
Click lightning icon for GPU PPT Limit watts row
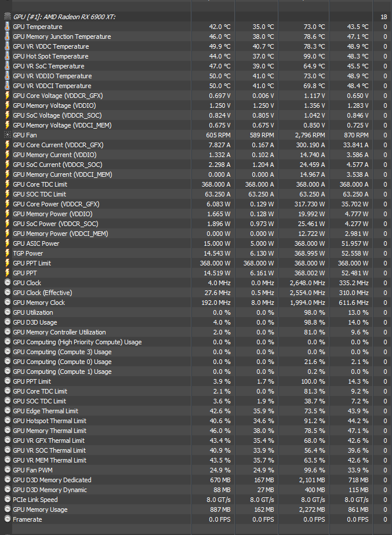tap(8, 263)
